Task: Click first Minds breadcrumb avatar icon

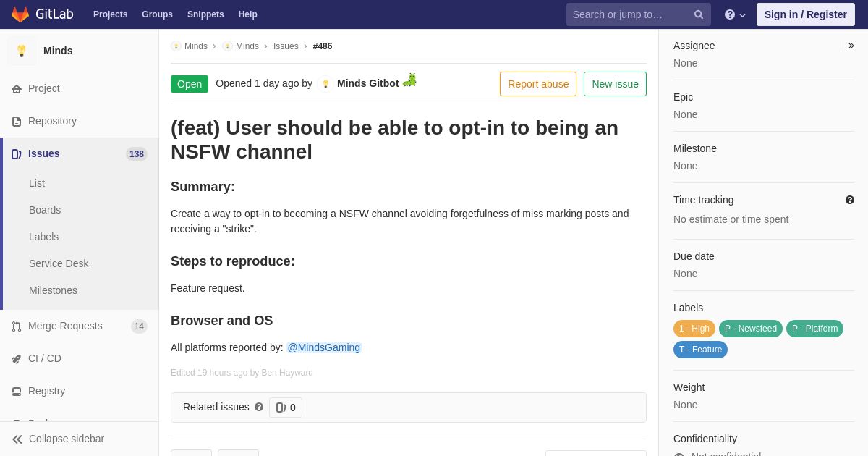Action: click(176, 46)
